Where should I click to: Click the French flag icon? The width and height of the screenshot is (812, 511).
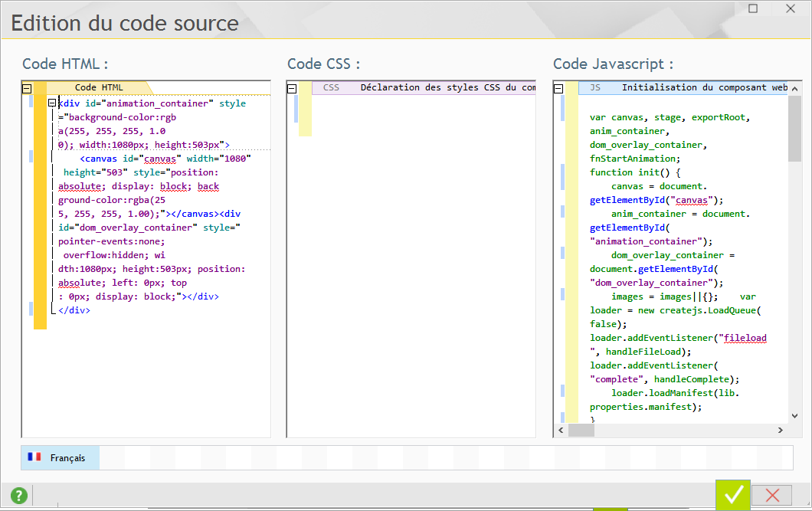[34, 457]
